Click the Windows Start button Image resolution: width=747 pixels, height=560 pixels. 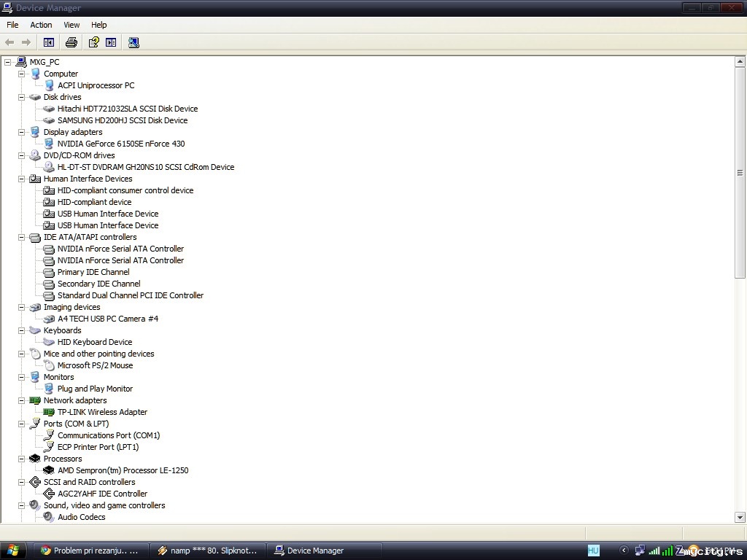(x=12, y=551)
